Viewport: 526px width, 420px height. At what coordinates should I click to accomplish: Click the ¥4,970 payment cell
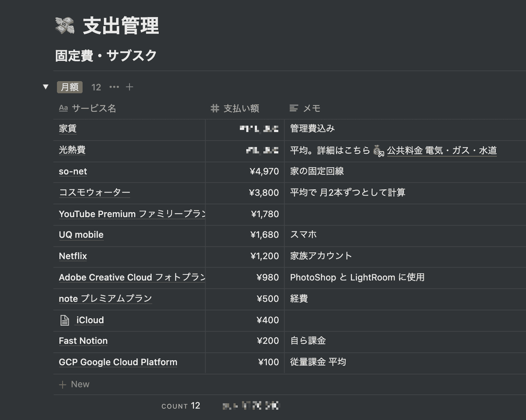[x=245, y=172]
